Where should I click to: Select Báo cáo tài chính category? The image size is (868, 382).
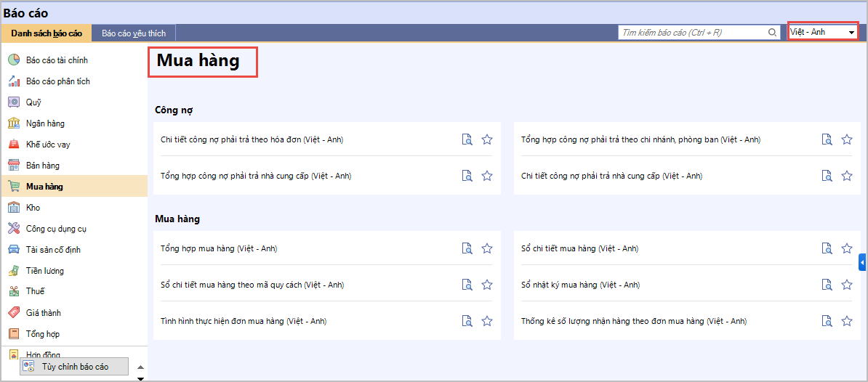57,60
